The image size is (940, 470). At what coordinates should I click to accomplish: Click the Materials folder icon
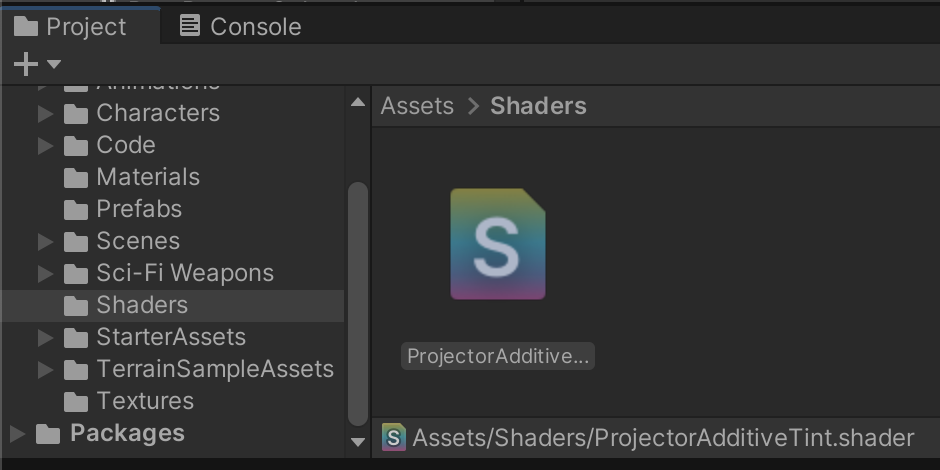[76, 178]
